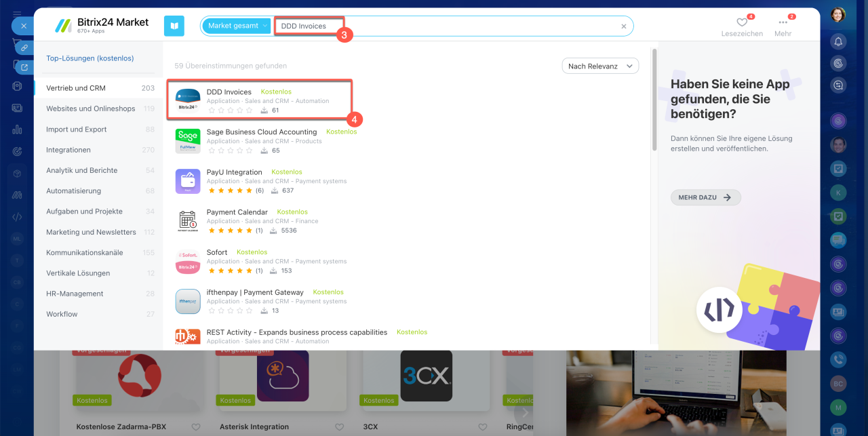Select the Aufgaben und Projekte category
The width and height of the screenshot is (868, 436).
point(100,212)
